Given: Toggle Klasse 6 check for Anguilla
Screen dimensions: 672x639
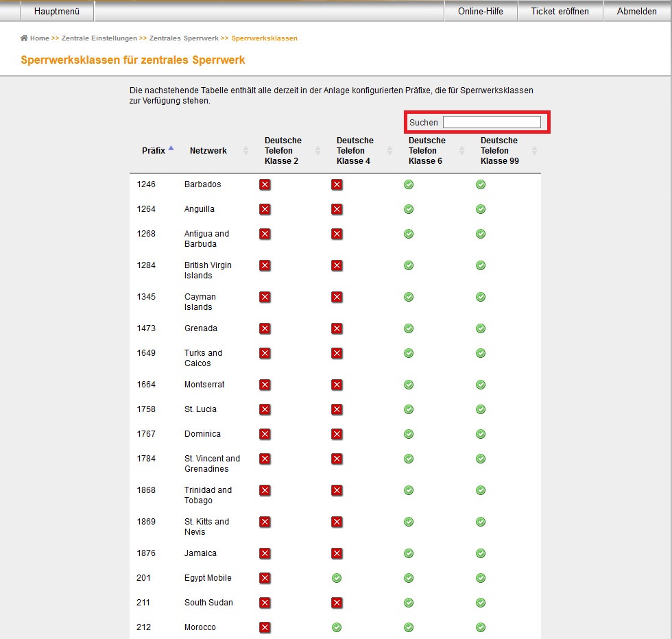Looking at the screenshot, I should pyautogui.click(x=409, y=210).
